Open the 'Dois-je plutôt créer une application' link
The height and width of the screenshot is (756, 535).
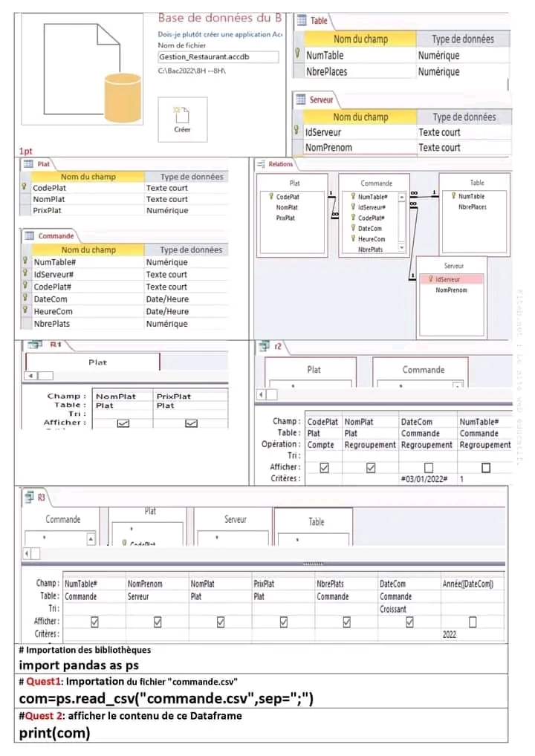coord(220,35)
